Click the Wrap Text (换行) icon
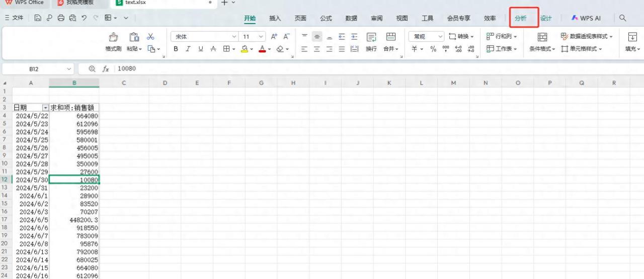Screen dimensions: 644x279 [x=371, y=37]
